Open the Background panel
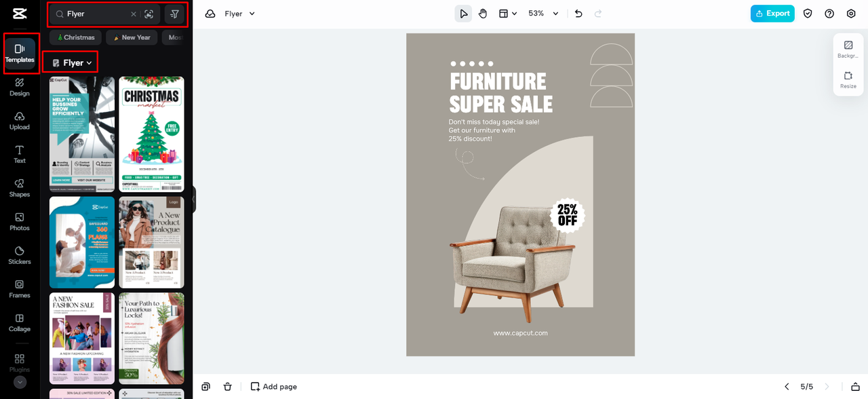The width and height of the screenshot is (868, 399). [848, 50]
